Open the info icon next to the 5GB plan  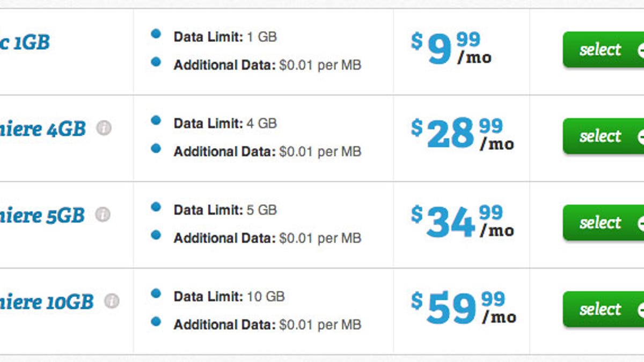pyautogui.click(x=103, y=215)
